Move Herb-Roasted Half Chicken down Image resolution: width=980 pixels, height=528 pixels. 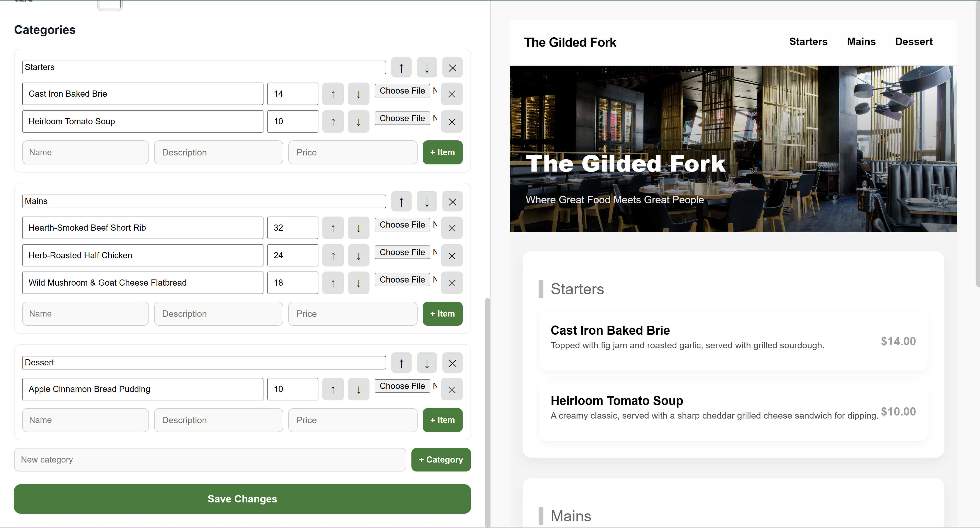point(358,256)
